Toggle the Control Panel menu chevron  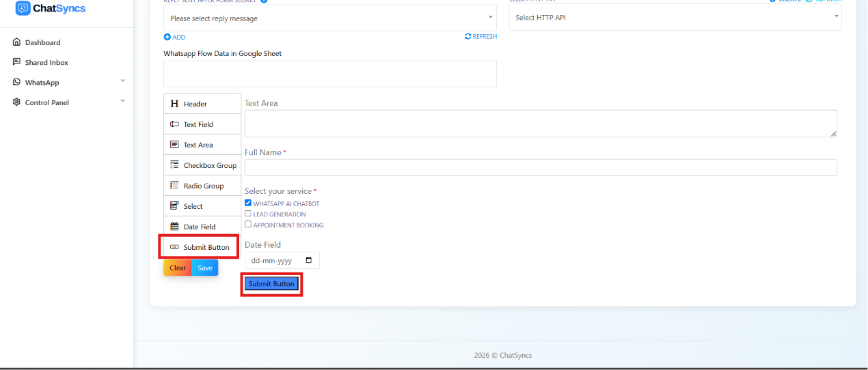pos(123,101)
